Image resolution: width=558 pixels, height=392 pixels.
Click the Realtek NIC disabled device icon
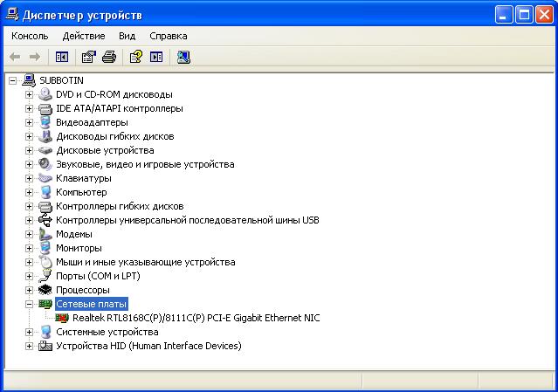62,318
